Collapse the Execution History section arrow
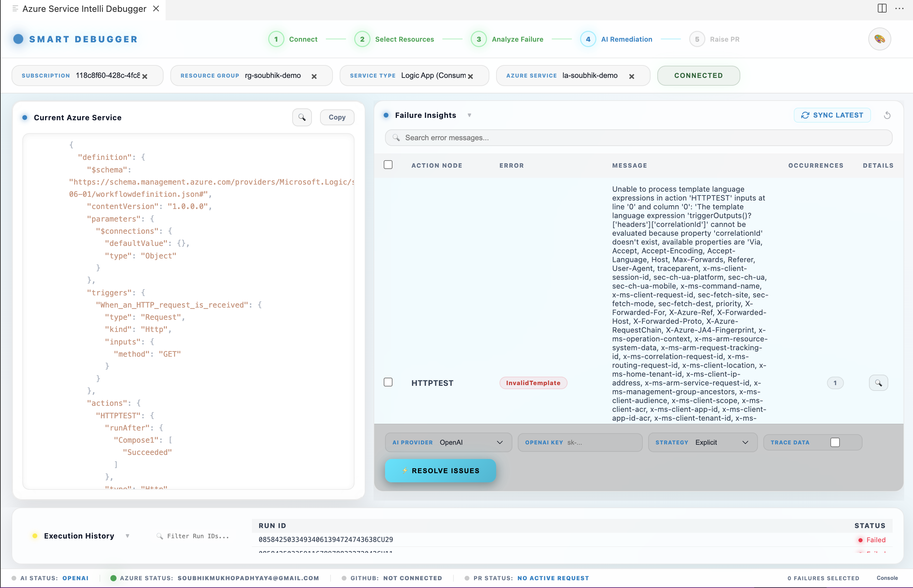Image resolution: width=913 pixels, height=588 pixels. pos(127,536)
